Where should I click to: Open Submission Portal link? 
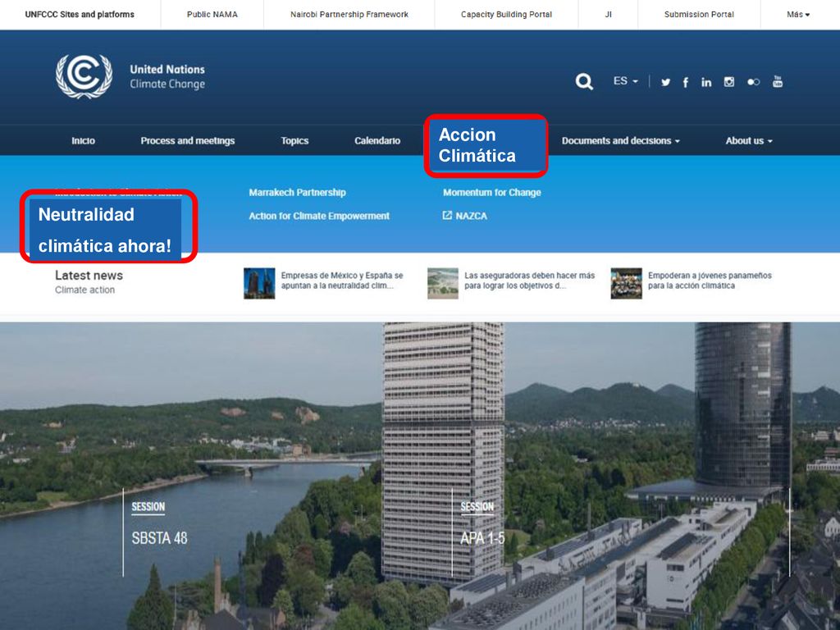[699, 15]
